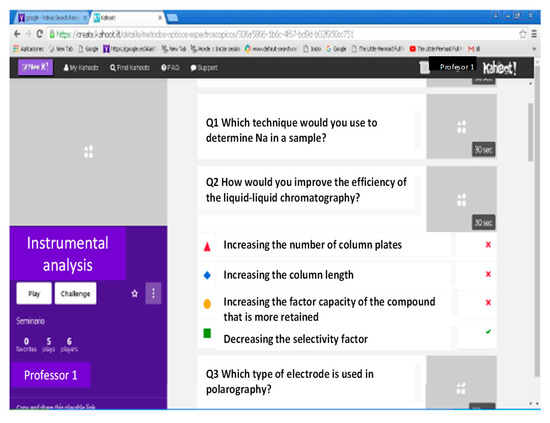Click the Kahoot! logo
Screen dimensions: 550x423
(x=499, y=68)
